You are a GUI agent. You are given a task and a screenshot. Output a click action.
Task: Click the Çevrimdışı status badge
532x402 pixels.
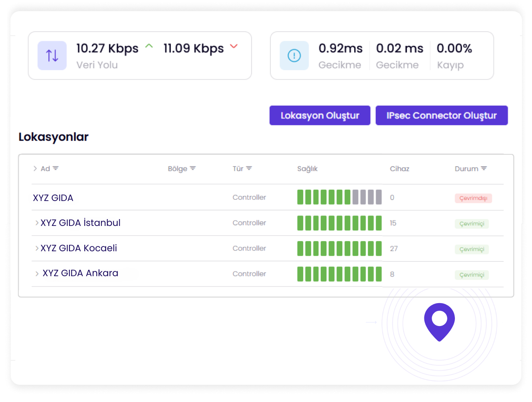[x=473, y=198]
